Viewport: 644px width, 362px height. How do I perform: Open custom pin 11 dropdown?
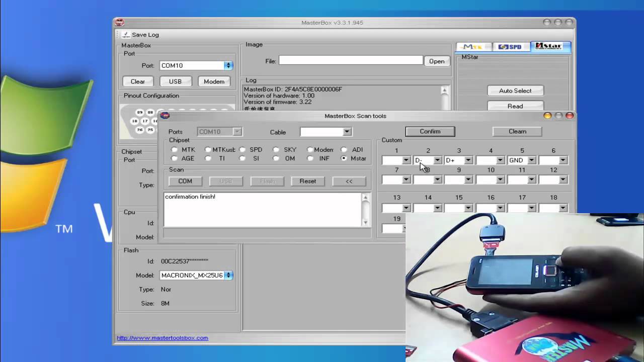point(531,179)
